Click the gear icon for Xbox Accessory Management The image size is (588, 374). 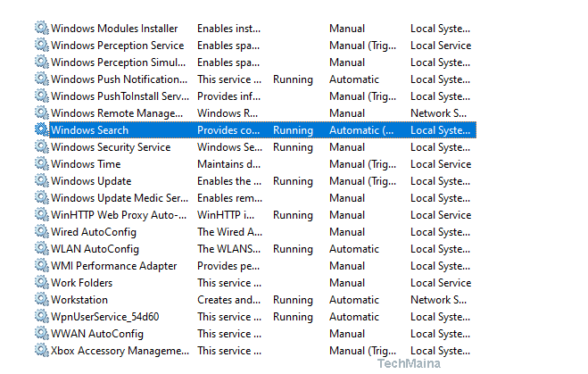(x=42, y=351)
